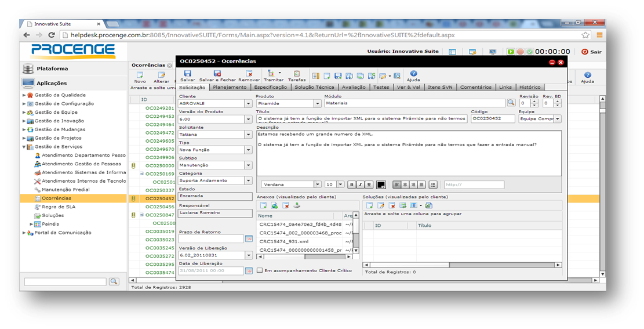Open the Versão do Produto dropdown

[249, 120]
